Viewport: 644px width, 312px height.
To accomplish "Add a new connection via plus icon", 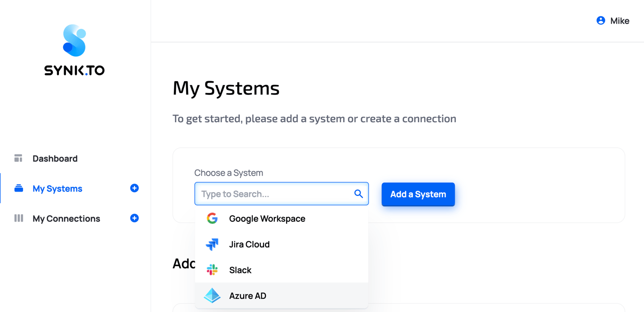I will click(x=134, y=218).
